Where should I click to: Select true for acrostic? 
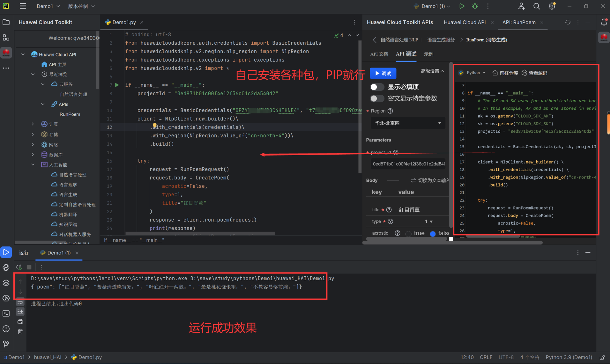[x=408, y=233]
